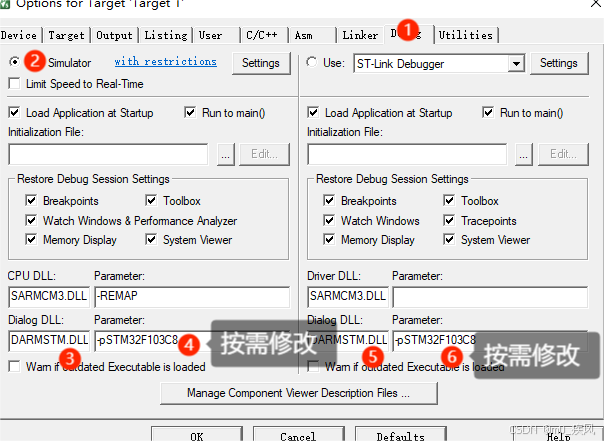Open the Target tab
The height and width of the screenshot is (441, 604).
click(66, 35)
